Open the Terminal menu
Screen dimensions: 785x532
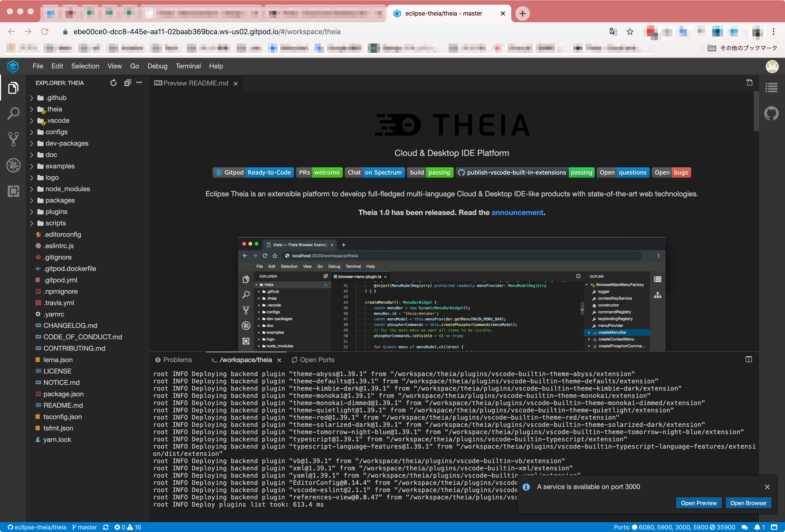(x=188, y=66)
